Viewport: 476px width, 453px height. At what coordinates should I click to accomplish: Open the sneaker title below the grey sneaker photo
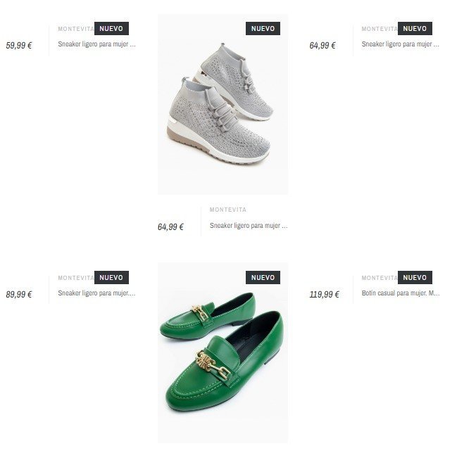249,226
